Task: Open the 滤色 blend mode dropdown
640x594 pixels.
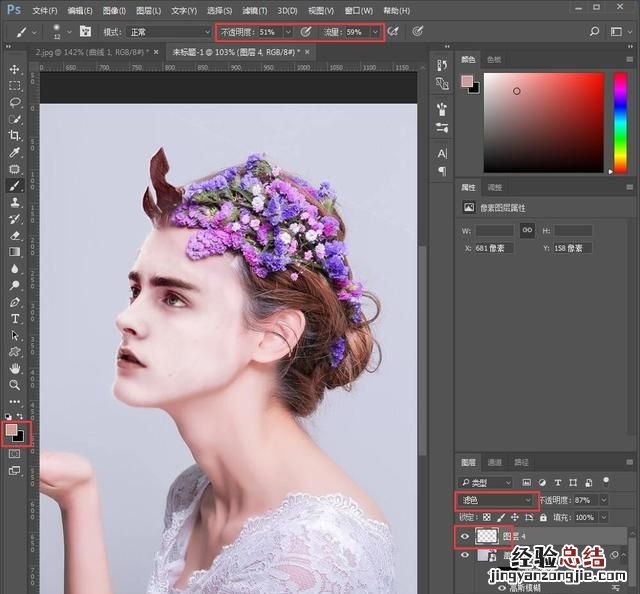Action: point(497,499)
